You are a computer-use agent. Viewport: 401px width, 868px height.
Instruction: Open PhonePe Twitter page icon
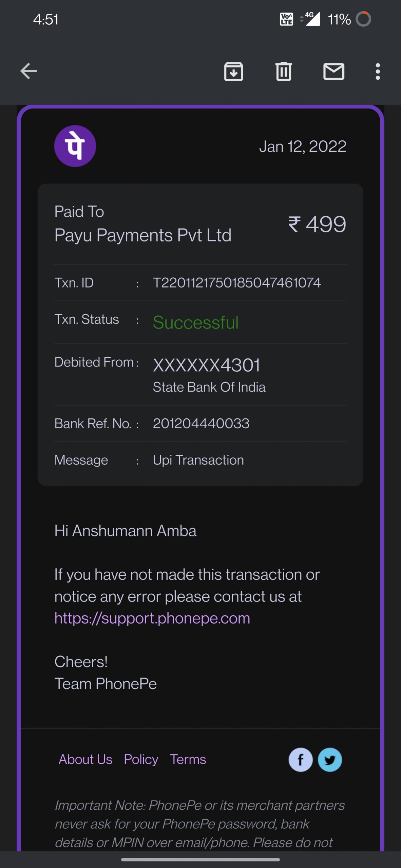(x=330, y=759)
